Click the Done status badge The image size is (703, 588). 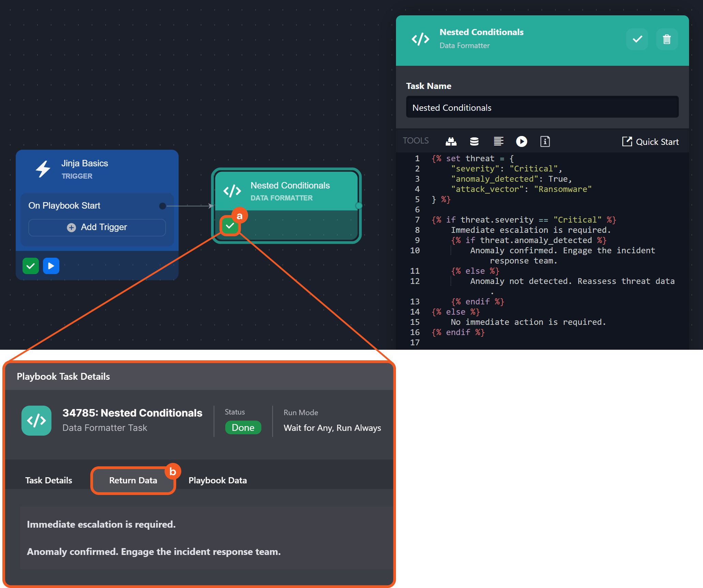243,428
